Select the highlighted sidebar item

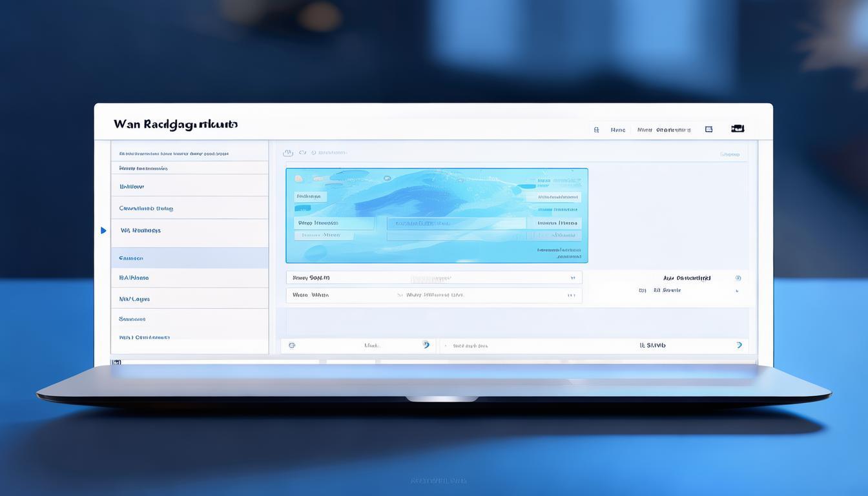tap(189, 258)
